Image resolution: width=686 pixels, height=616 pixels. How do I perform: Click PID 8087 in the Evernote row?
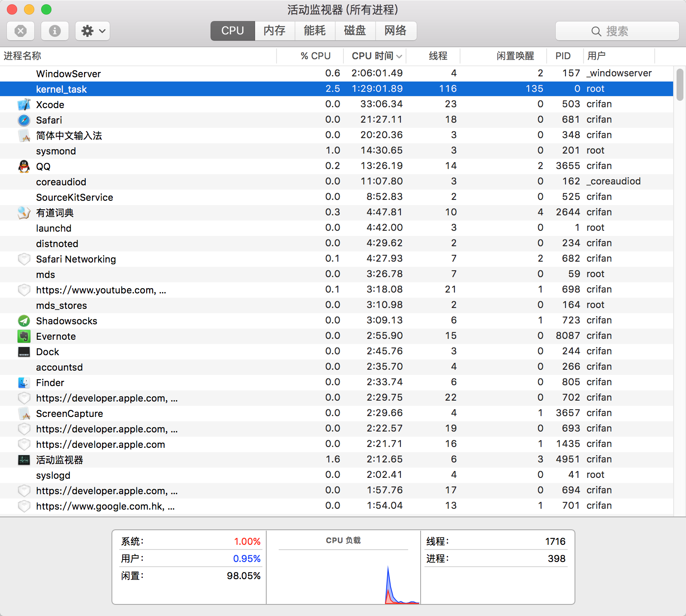(568, 336)
